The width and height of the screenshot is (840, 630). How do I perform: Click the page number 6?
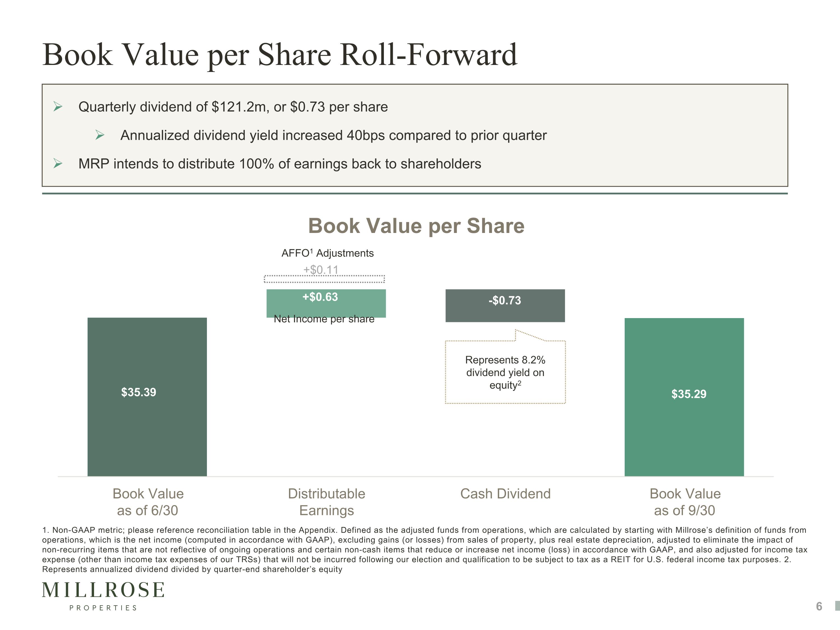[x=819, y=606]
